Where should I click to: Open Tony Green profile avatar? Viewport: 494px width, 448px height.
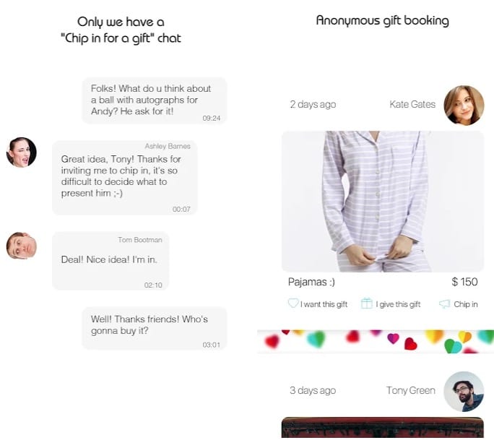click(x=464, y=391)
